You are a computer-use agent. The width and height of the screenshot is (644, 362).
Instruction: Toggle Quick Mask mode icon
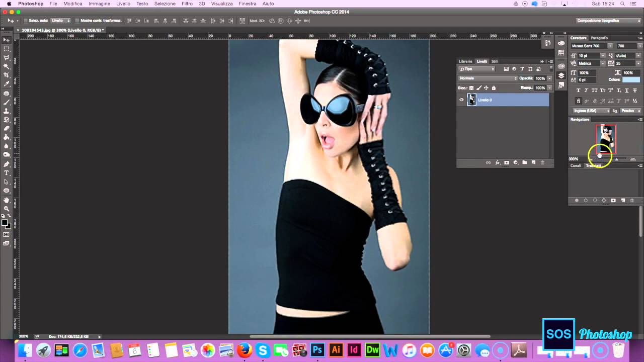pyautogui.click(x=7, y=234)
